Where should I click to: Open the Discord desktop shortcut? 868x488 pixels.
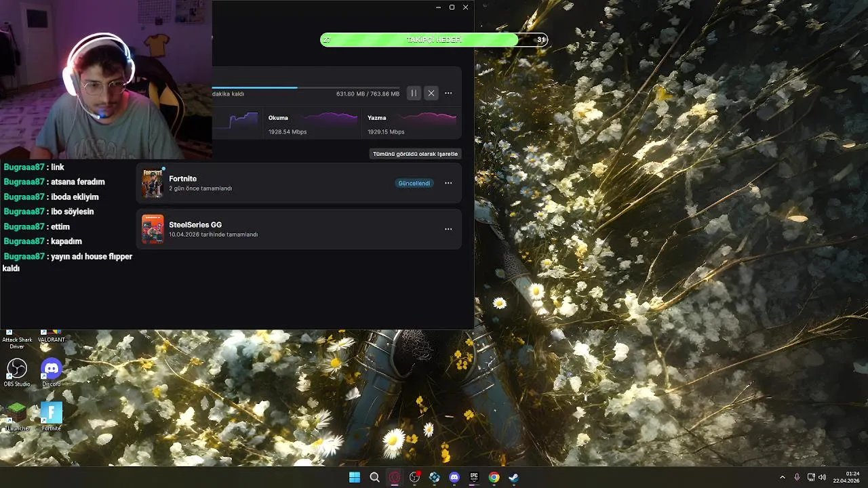pyautogui.click(x=52, y=373)
